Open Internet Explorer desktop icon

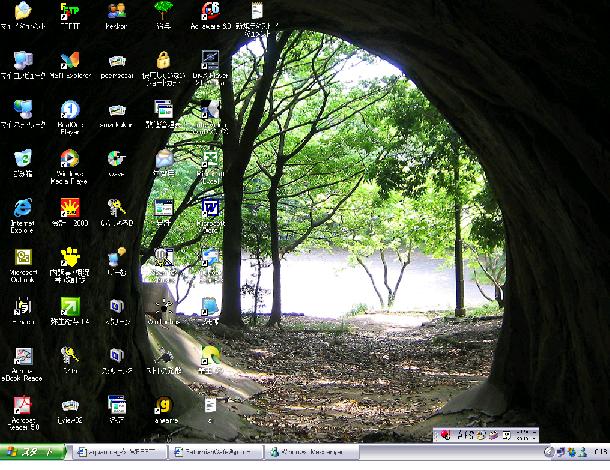(22, 208)
